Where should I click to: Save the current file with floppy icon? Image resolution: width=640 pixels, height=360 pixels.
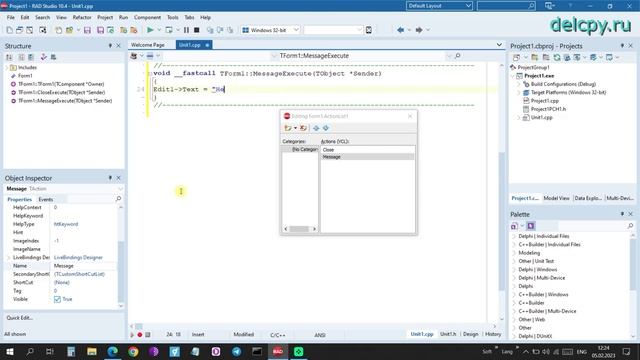(x=87, y=30)
